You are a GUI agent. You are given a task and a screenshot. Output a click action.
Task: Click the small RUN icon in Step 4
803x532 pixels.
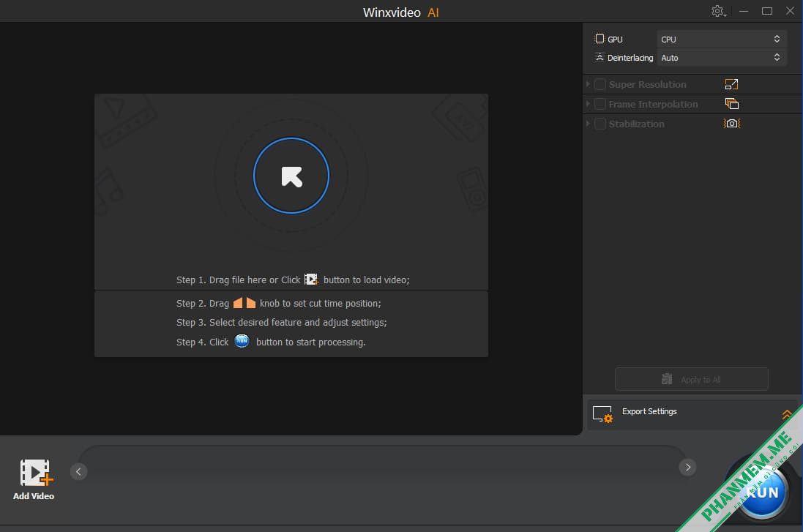click(x=242, y=340)
